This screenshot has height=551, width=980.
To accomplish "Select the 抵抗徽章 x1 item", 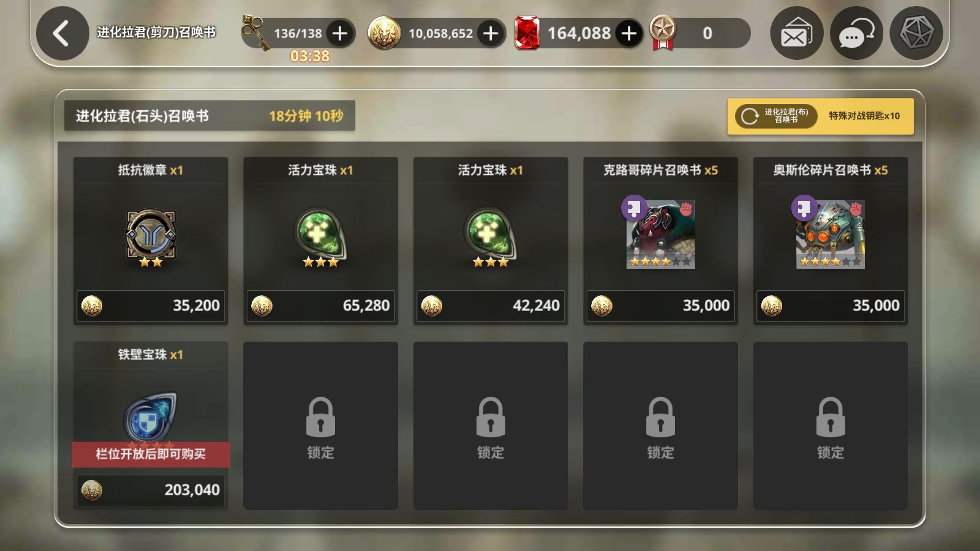I will coord(151,240).
